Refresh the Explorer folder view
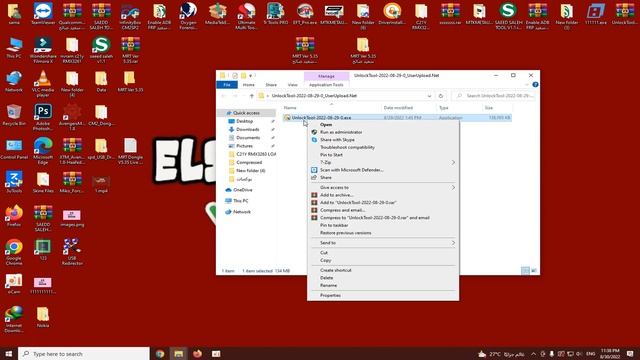Image resolution: width=640 pixels, height=360 pixels. coord(440,96)
